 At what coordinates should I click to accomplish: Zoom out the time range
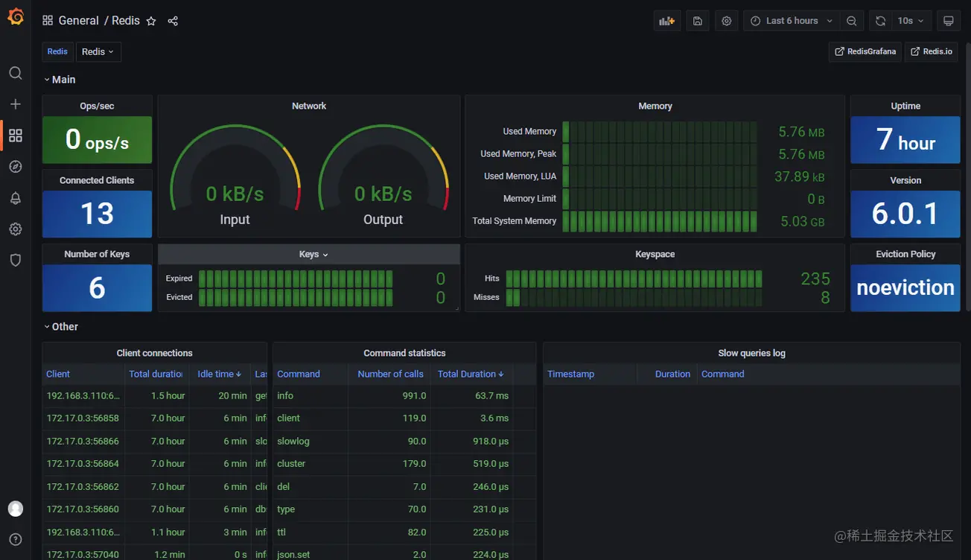tap(852, 21)
